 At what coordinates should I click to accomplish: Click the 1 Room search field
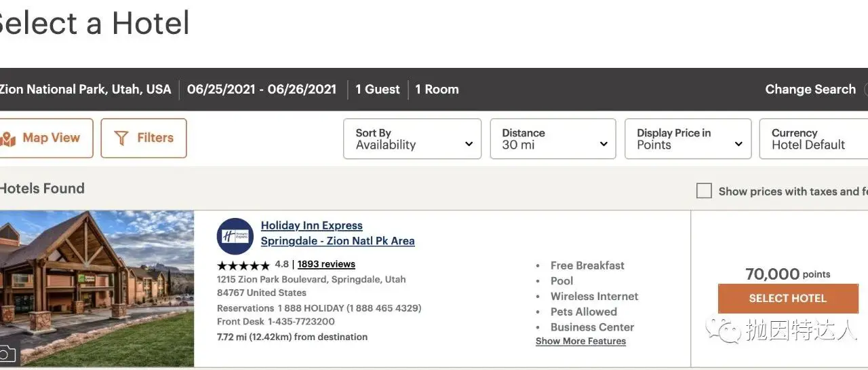pos(437,90)
